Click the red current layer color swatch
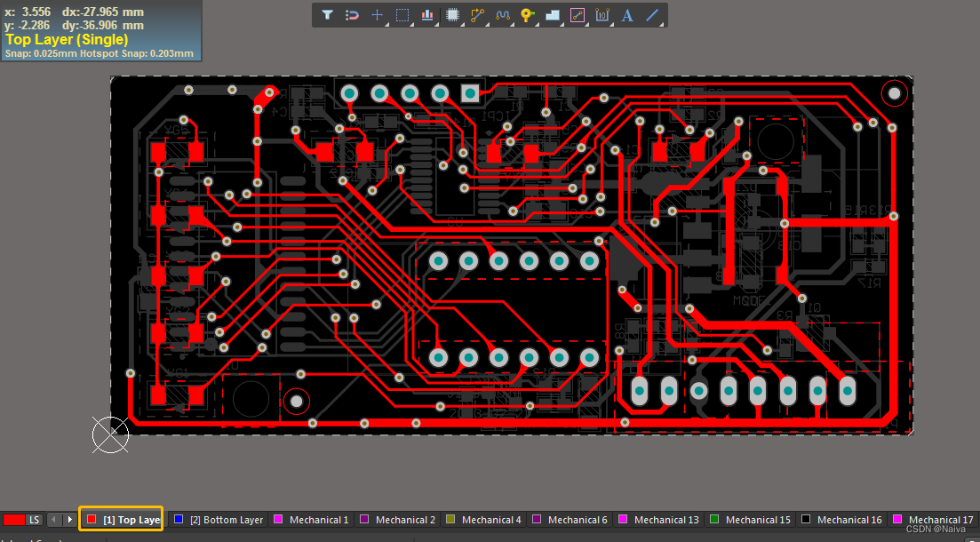 [x=13, y=520]
